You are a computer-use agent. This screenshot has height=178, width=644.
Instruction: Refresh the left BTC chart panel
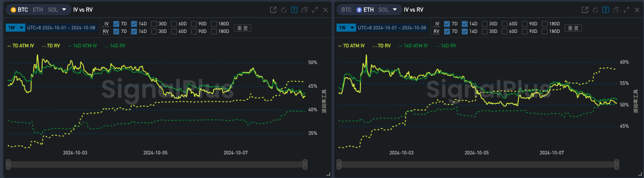pos(284,10)
